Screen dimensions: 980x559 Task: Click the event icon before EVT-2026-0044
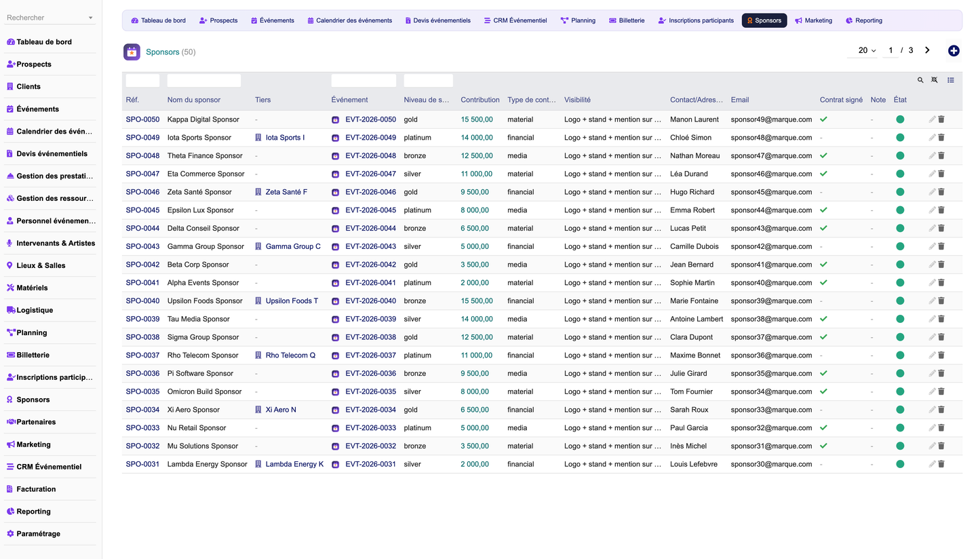tap(335, 229)
